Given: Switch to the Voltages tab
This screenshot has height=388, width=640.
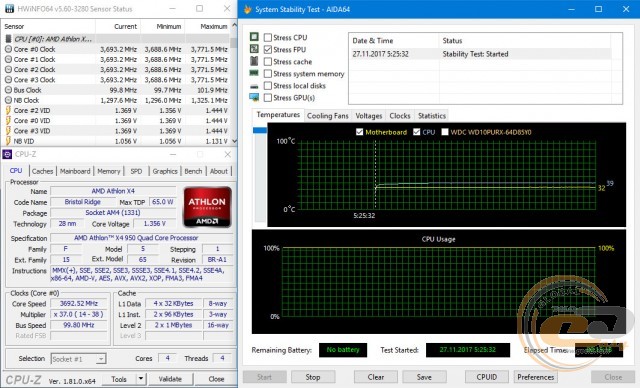Looking at the screenshot, I should coord(369,116).
